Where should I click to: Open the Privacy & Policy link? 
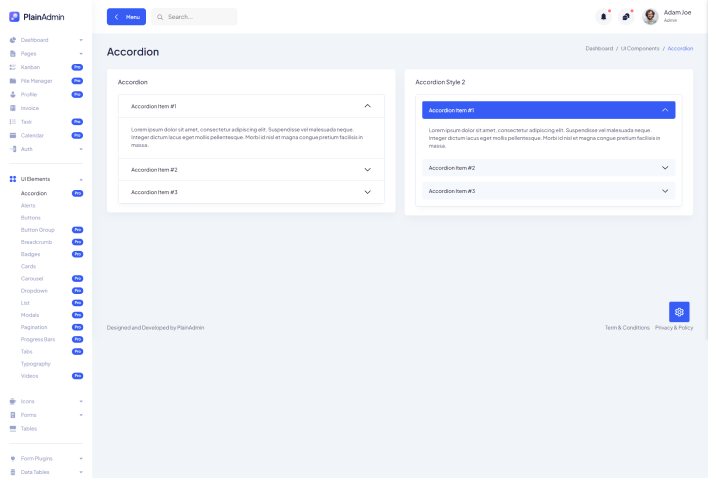[674, 327]
